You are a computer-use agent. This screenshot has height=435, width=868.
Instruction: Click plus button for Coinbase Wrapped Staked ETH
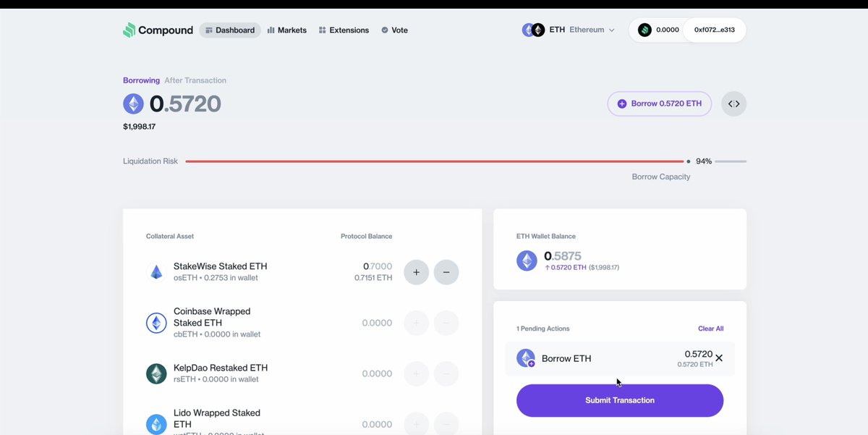[x=416, y=323]
